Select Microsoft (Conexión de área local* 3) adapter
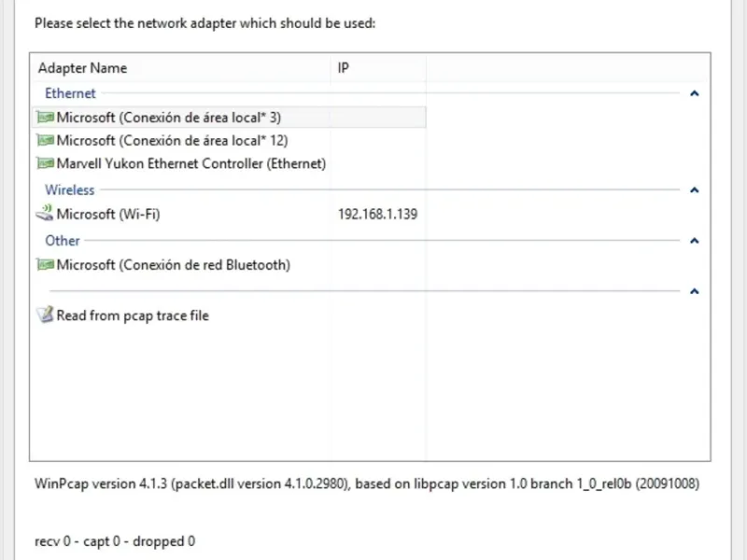 229,118
